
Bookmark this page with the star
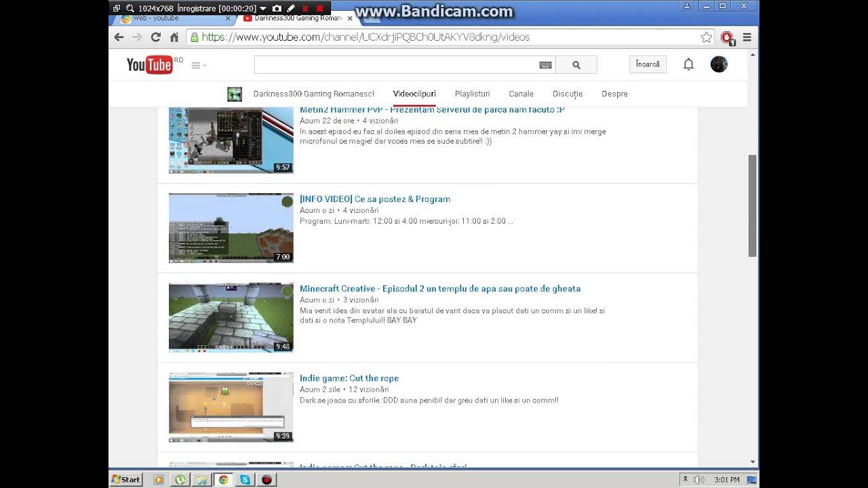707,37
